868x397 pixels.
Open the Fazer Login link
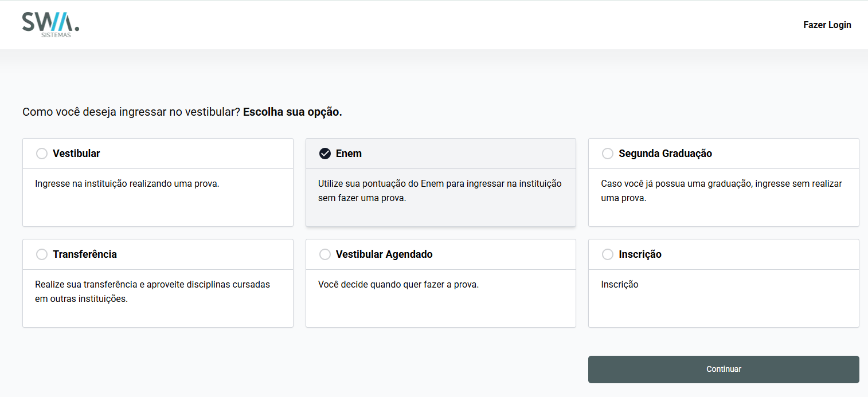[827, 25]
